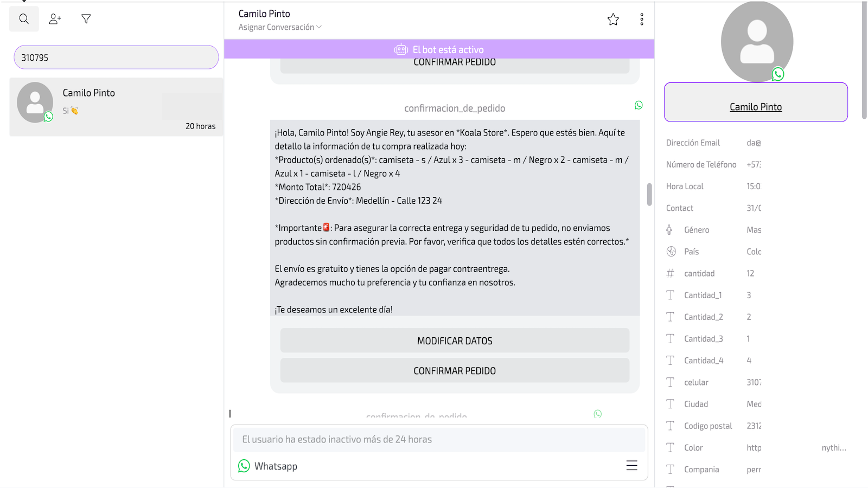Click the Camilo Pinto chat header name
This screenshot has height=488, width=868.
[264, 14]
